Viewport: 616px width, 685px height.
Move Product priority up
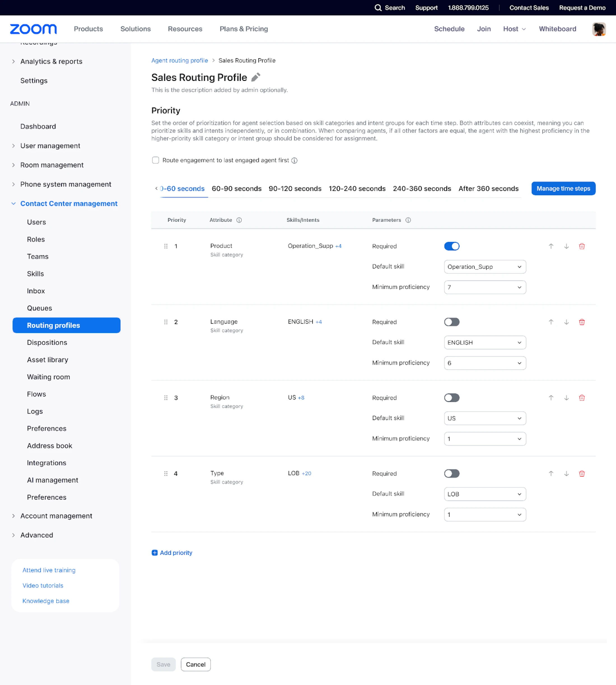point(551,246)
